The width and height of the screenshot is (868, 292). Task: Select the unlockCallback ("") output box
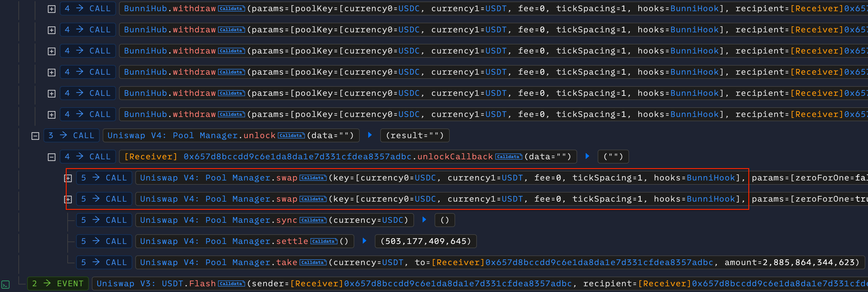613,157
